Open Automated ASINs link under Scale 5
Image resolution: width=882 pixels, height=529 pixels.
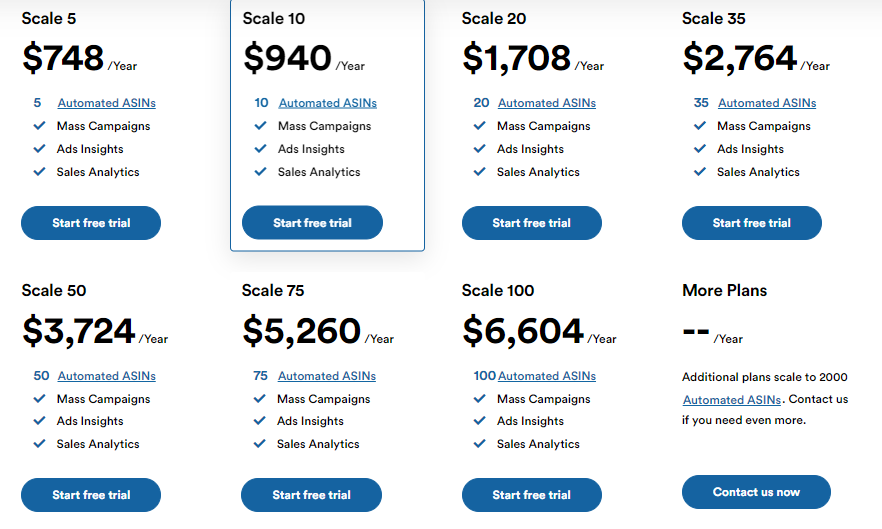(x=107, y=103)
